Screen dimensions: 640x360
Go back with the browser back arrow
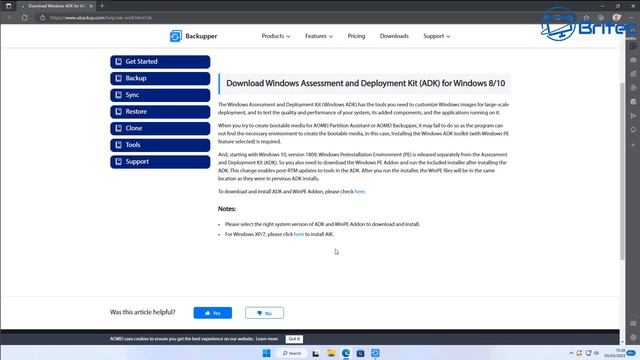10,18
